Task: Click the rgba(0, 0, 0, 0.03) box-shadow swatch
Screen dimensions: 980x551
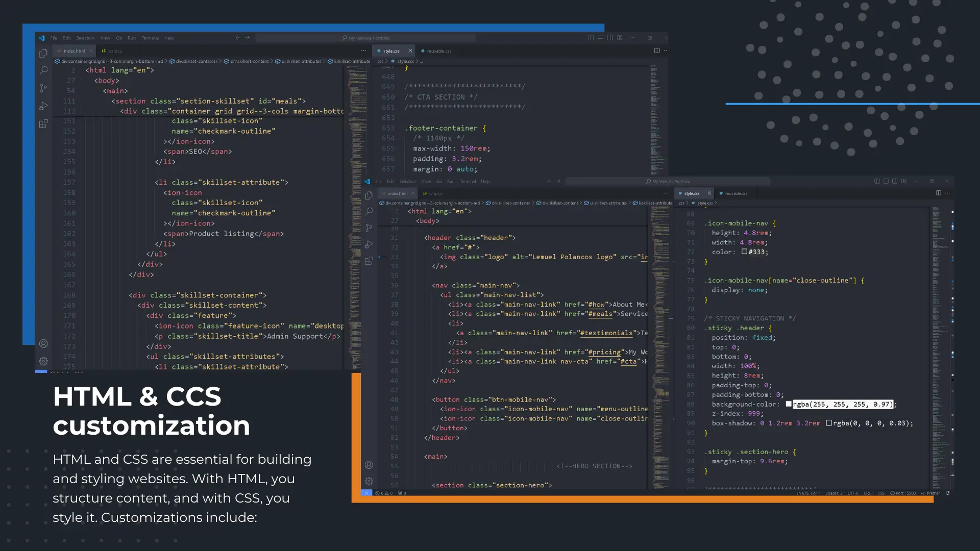Action: click(829, 422)
